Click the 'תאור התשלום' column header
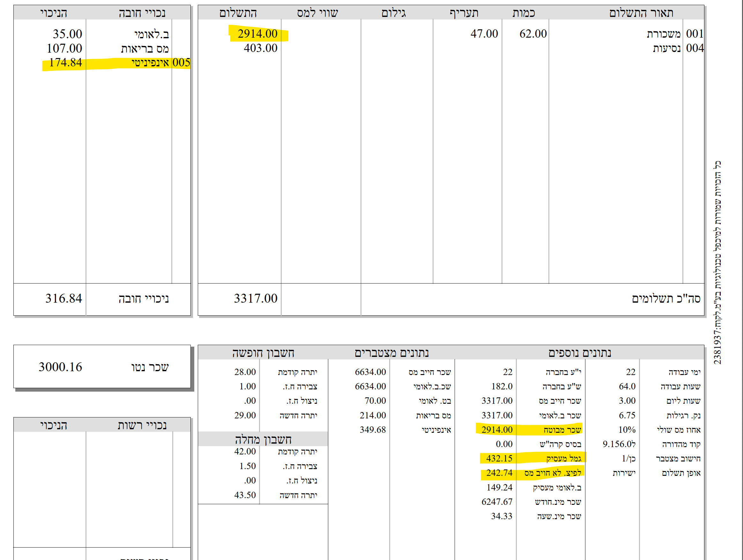This screenshot has width=743, height=560. (641, 13)
